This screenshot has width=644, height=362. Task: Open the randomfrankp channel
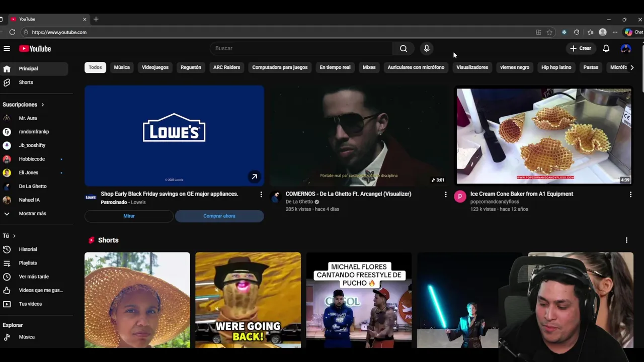click(x=34, y=132)
